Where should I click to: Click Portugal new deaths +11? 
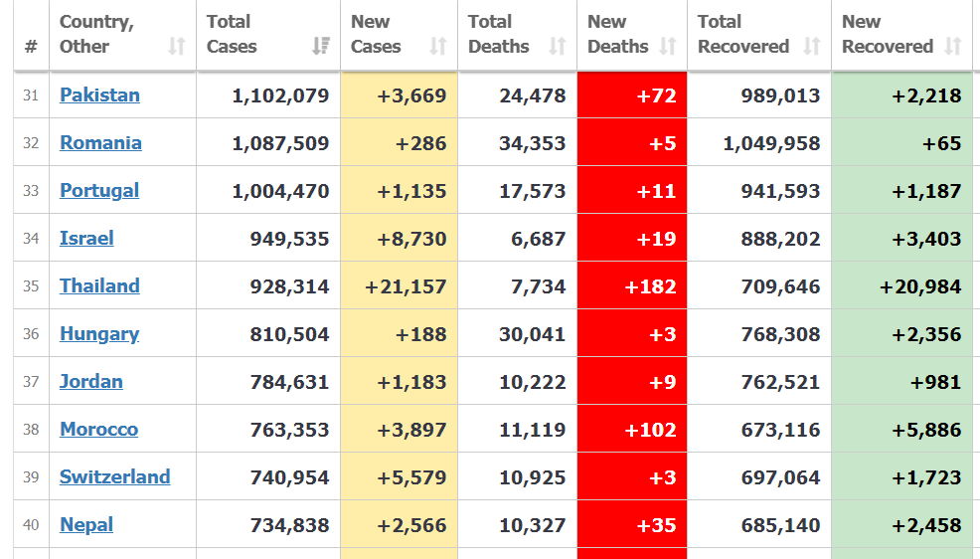pos(656,191)
